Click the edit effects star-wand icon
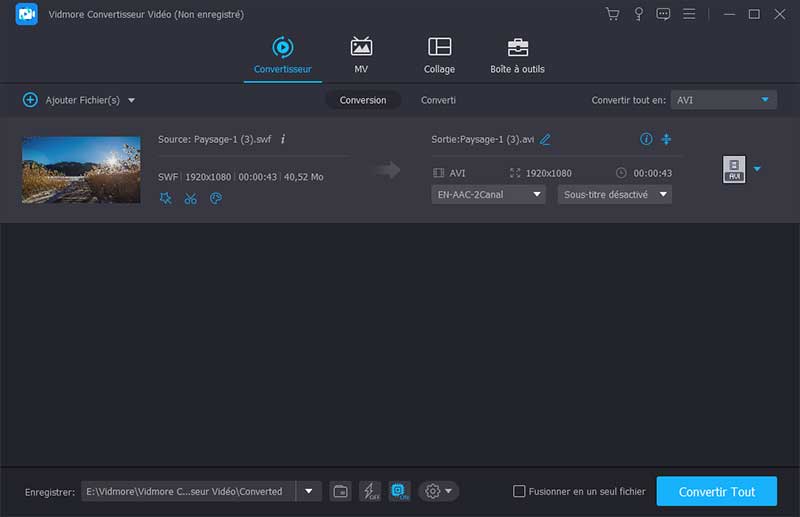The height and width of the screenshot is (517, 800). (165, 198)
